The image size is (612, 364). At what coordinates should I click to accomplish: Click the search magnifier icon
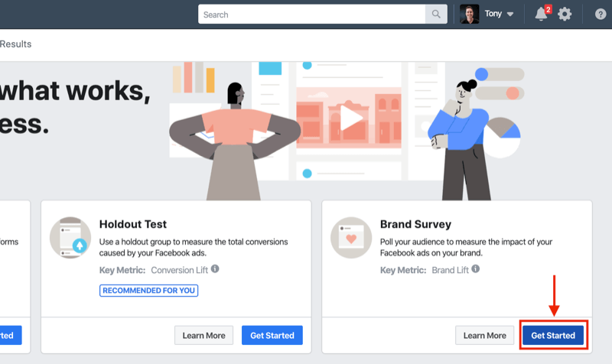click(437, 15)
